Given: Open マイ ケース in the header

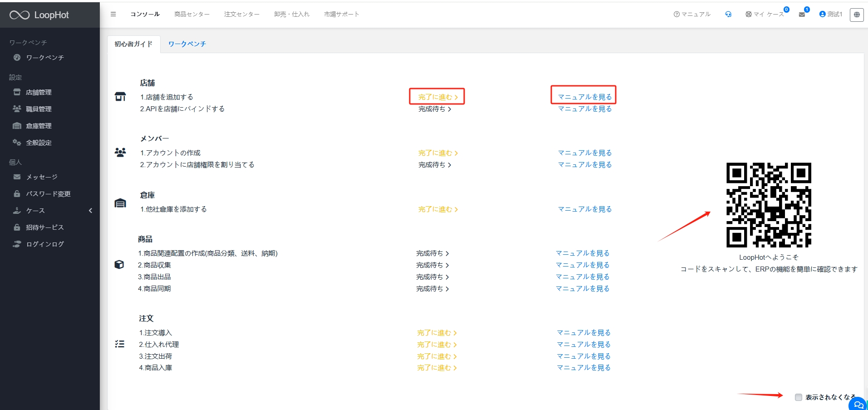Looking at the screenshot, I should (765, 15).
